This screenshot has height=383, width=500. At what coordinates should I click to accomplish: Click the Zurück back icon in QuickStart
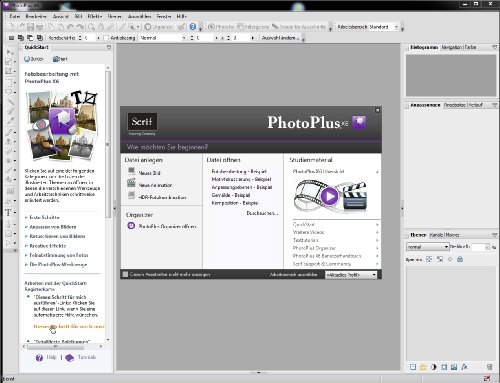click(27, 59)
